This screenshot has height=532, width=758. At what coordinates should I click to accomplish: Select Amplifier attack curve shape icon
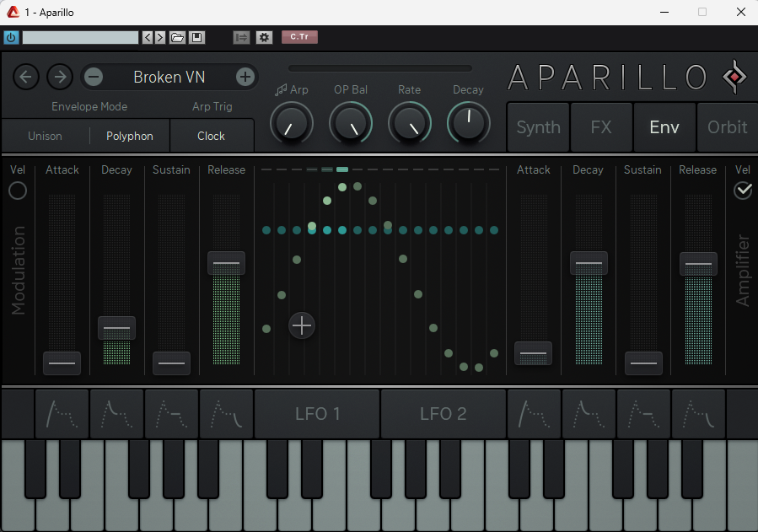[534, 414]
